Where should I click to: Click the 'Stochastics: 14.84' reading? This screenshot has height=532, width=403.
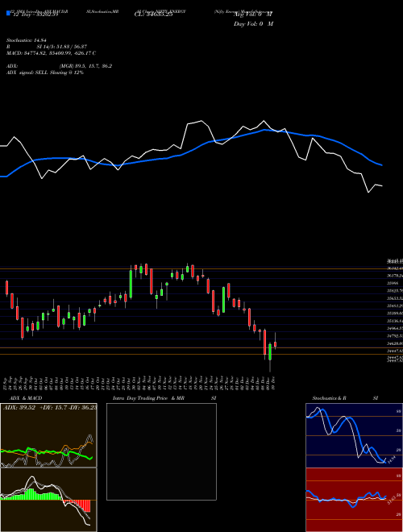[x=26, y=40]
